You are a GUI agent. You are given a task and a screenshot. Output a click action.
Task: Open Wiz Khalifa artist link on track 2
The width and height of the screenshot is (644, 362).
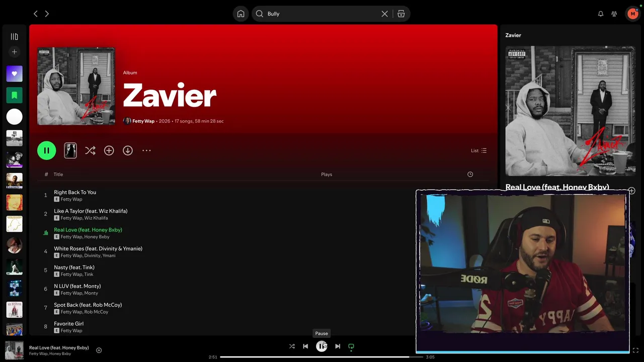tap(96, 218)
